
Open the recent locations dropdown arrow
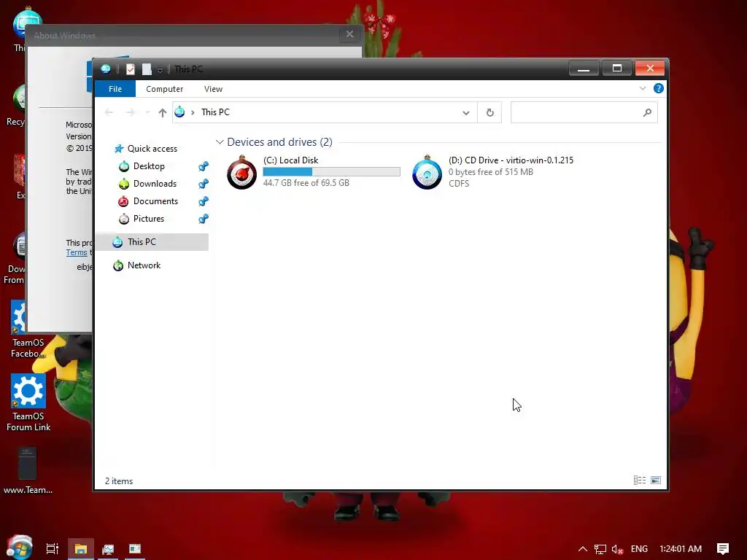(x=147, y=112)
